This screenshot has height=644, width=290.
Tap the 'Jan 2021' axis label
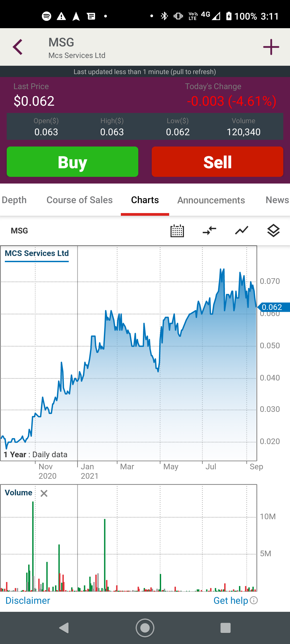tap(90, 471)
